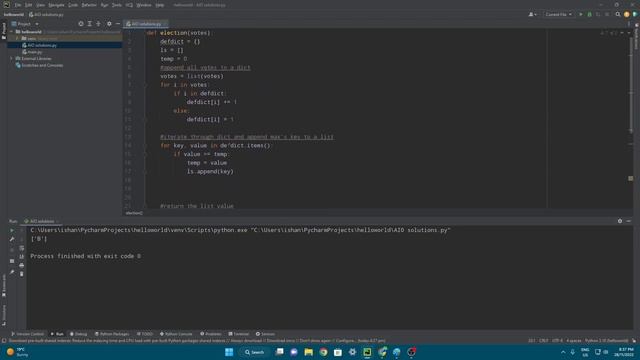Image resolution: width=640 pixels, height=360 pixels.
Task: Click the Project side tool window button
Action: [4, 31]
